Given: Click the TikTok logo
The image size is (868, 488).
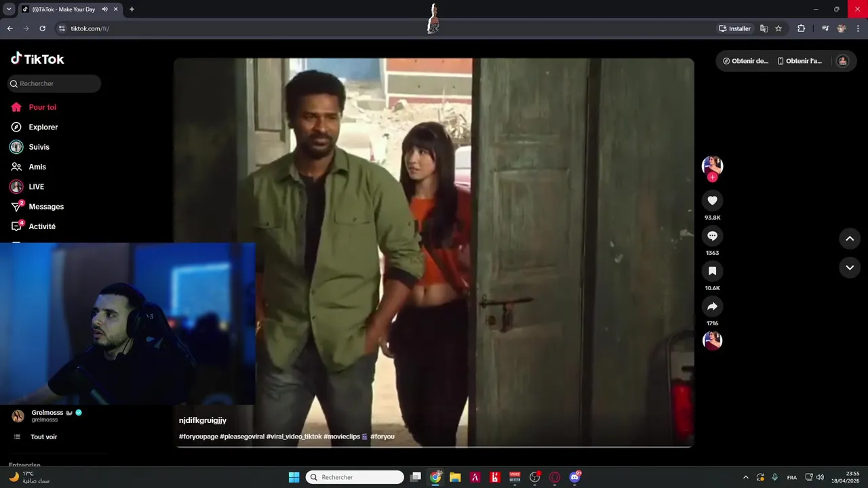Looking at the screenshot, I should point(37,59).
